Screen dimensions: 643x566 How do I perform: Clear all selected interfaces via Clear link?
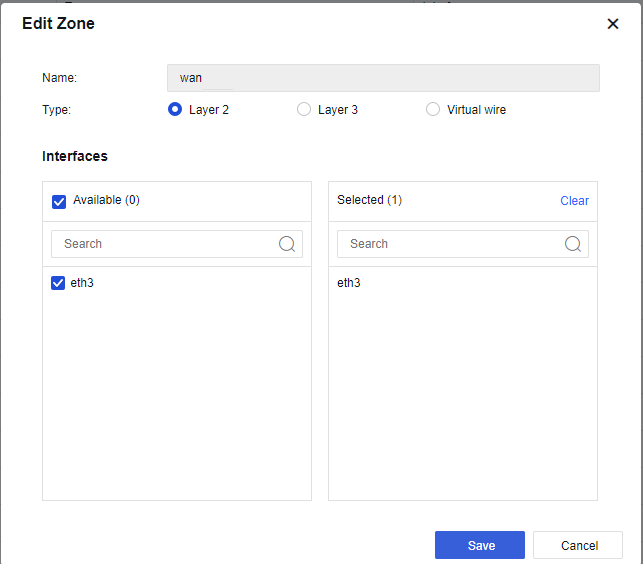[574, 201]
